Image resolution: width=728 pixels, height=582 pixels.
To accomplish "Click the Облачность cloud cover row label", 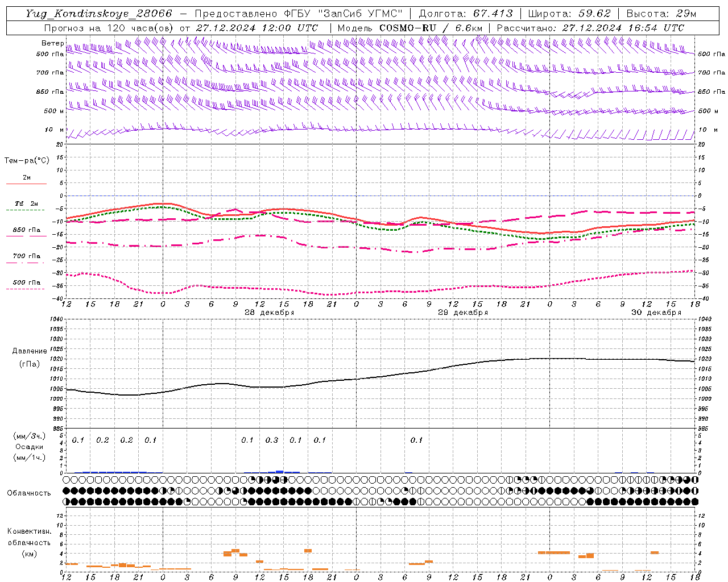I will coord(29,493).
